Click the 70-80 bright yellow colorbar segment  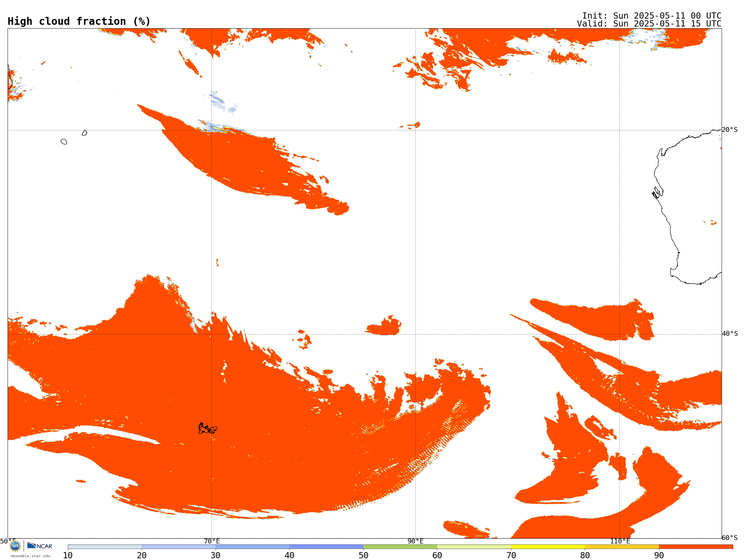click(x=548, y=547)
